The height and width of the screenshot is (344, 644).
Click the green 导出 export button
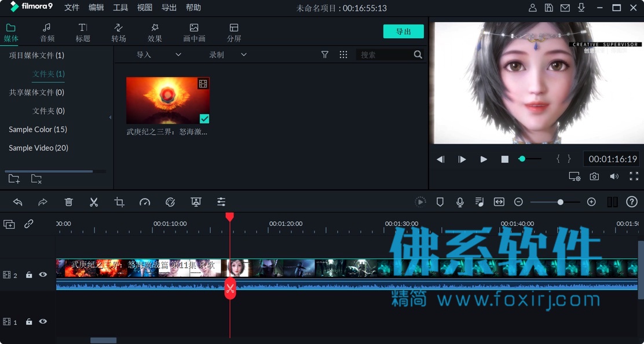point(403,31)
